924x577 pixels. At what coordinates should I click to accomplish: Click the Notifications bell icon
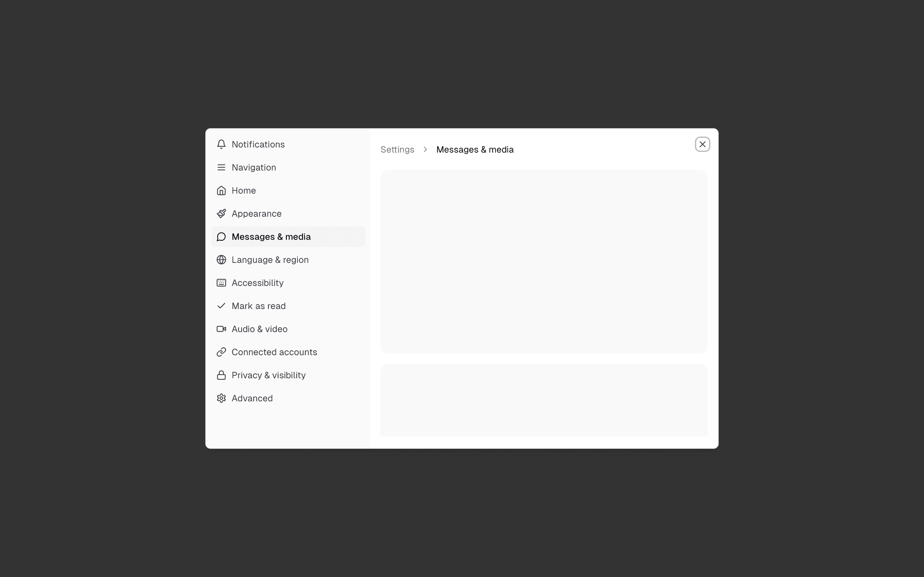(x=221, y=144)
